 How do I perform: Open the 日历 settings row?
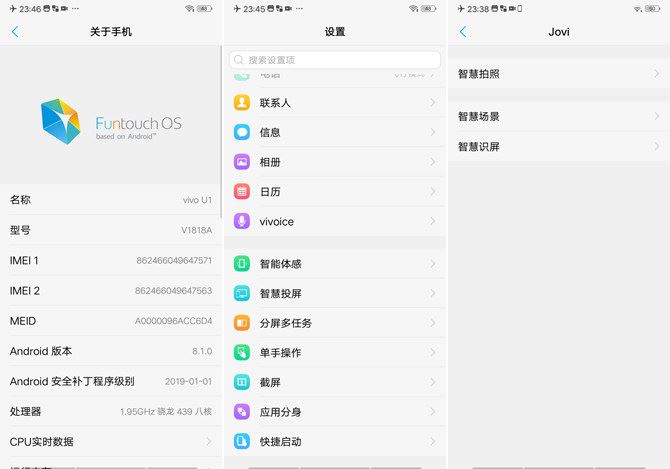[335, 191]
